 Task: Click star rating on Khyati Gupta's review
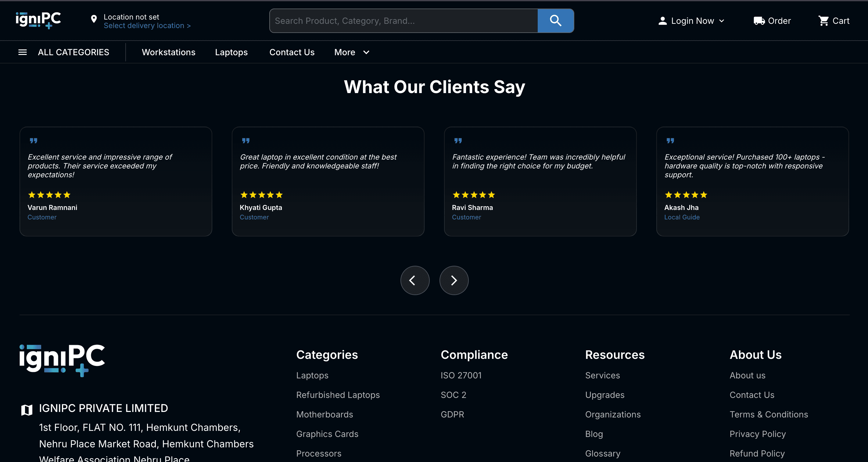(261, 195)
